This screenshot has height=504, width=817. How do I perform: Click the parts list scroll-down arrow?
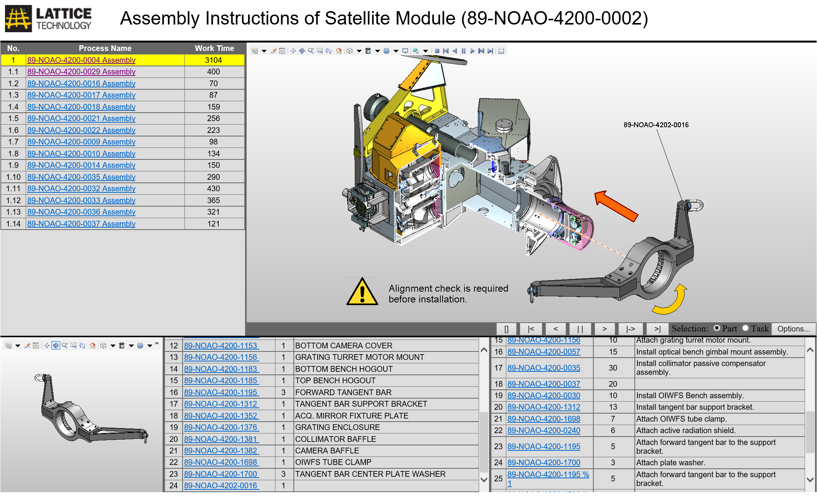(484, 479)
